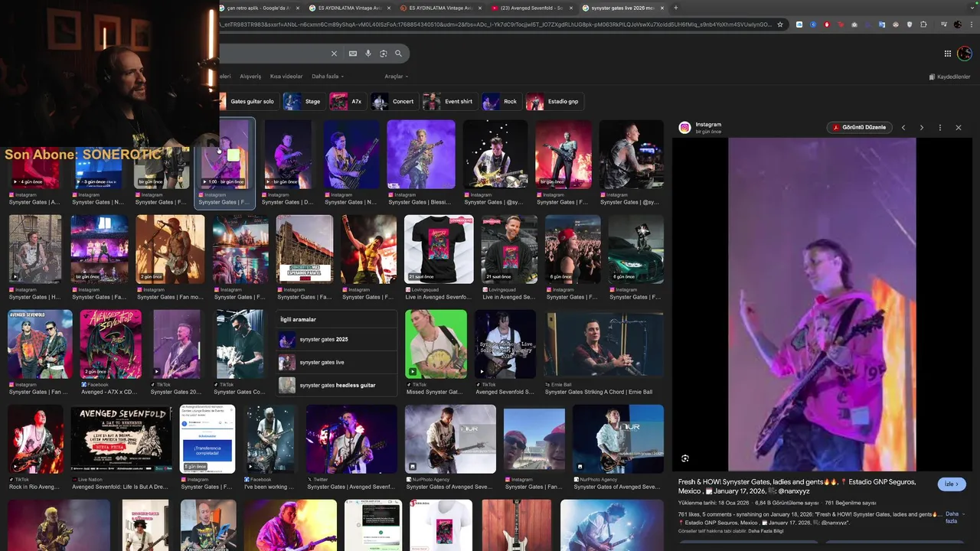Select related search synyster gates live
The image size is (980, 551).
[338, 363]
